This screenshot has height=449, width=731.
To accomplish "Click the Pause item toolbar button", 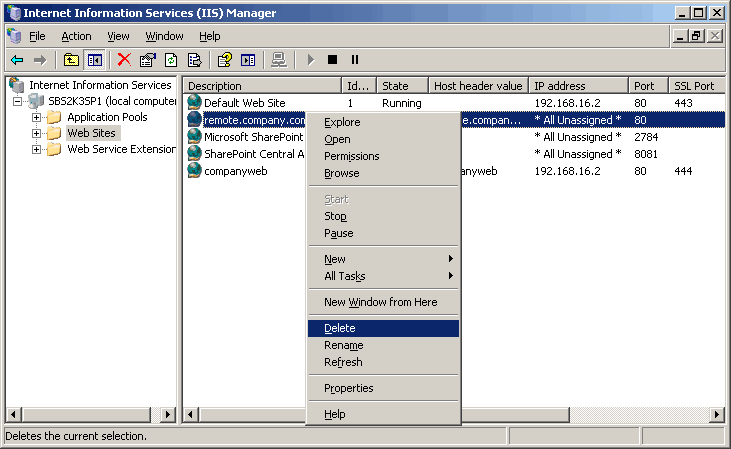I will 355,60.
